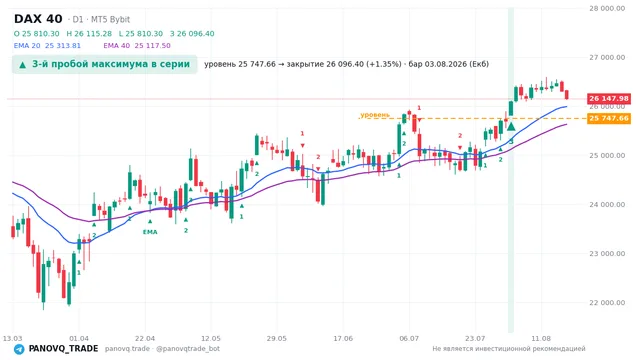Click the green triangle inside the breakout badge
The image size is (640, 360).
pyautogui.click(x=23, y=64)
